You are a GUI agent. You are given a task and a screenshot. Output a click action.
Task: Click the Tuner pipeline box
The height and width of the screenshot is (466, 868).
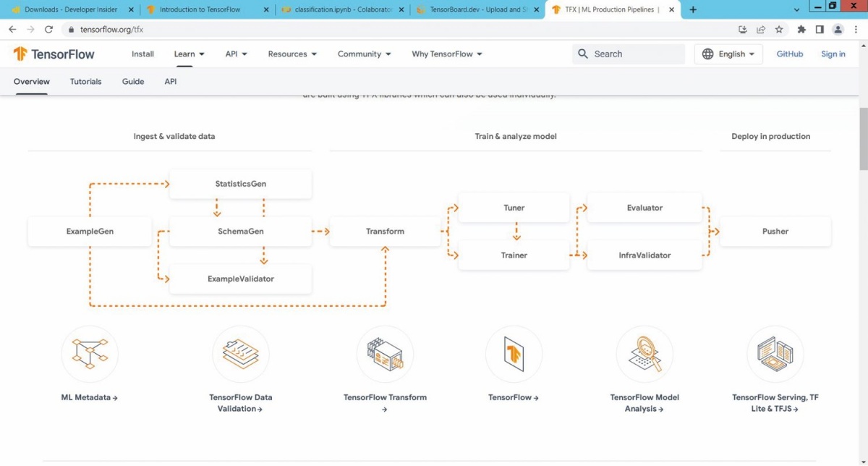click(x=514, y=208)
